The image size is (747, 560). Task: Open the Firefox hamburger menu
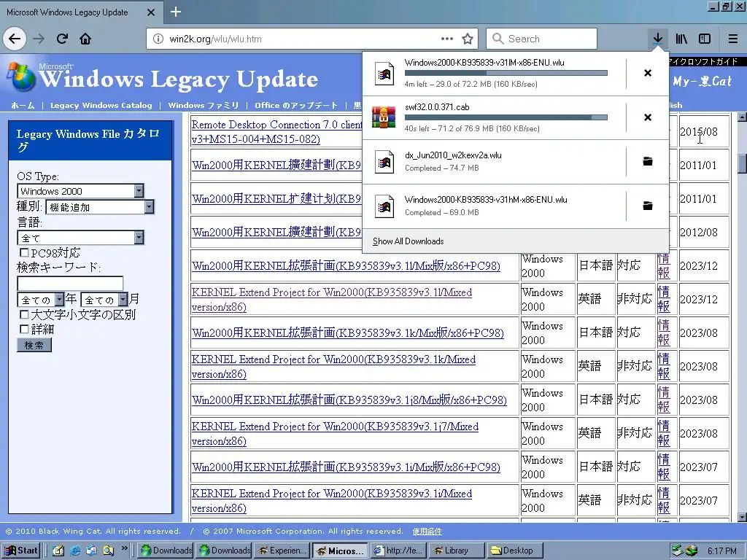click(733, 39)
